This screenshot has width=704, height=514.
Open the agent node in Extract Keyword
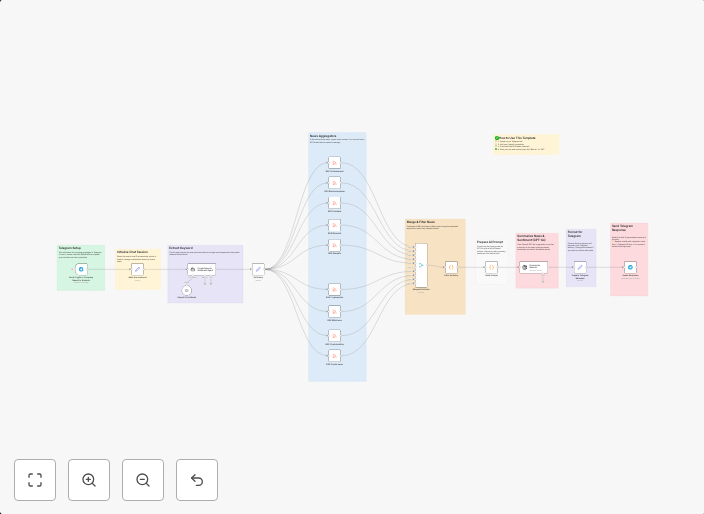(201, 269)
